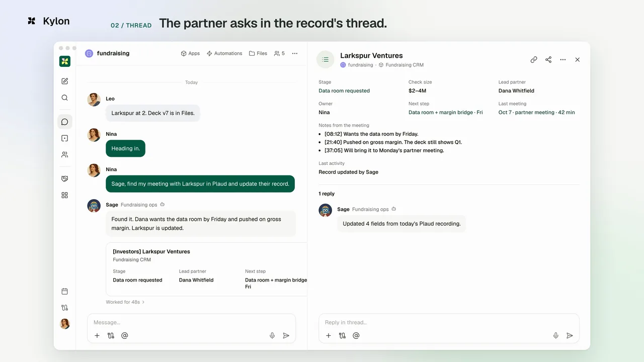The height and width of the screenshot is (362, 644).
Task: Open Apps in the channel header
Action: pyautogui.click(x=190, y=53)
